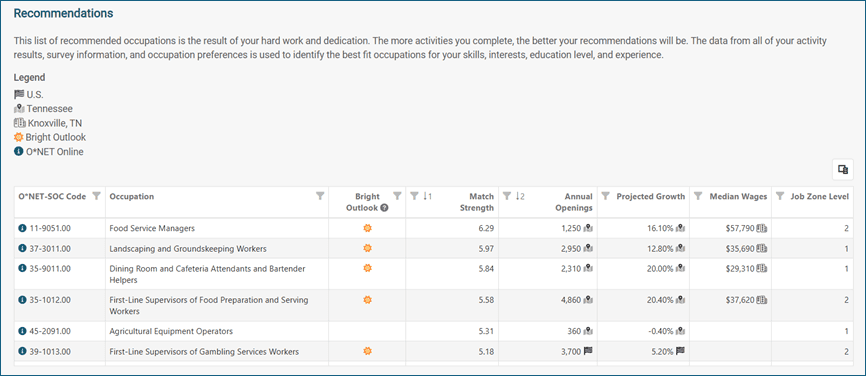
Task: Click Bright Outlook sun for Food Preparation Supervisors row
Action: (367, 300)
